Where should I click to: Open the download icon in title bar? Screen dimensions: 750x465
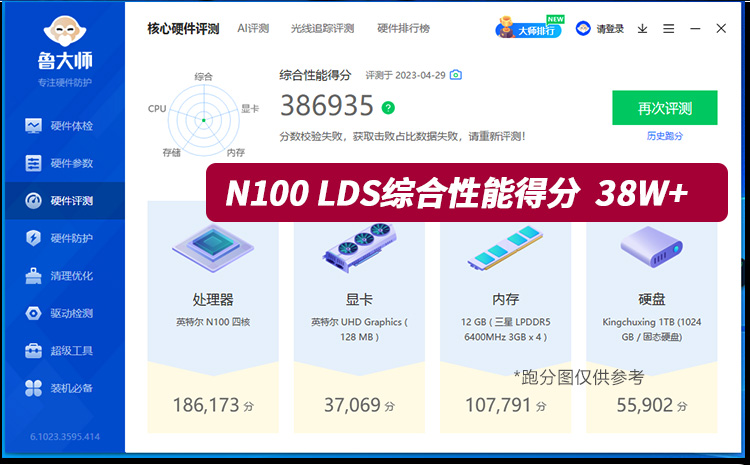pos(642,29)
